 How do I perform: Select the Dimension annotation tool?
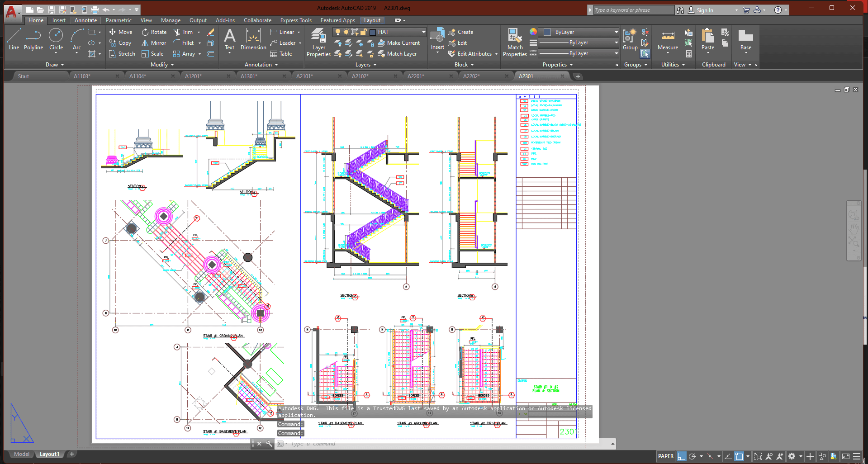[x=253, y=39]
